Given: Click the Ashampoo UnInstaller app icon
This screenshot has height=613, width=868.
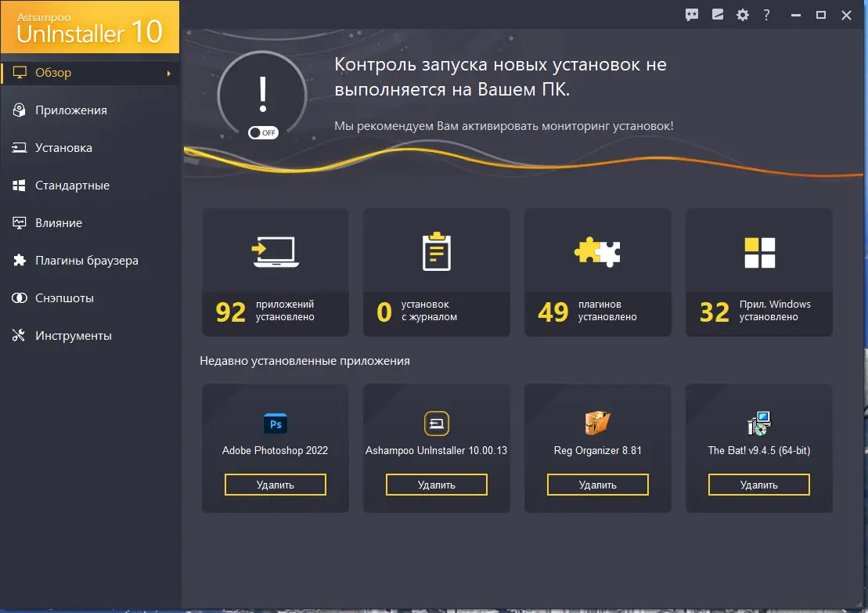Looking at the screenshot, I should pyautogui.click(x=437, y=424).
